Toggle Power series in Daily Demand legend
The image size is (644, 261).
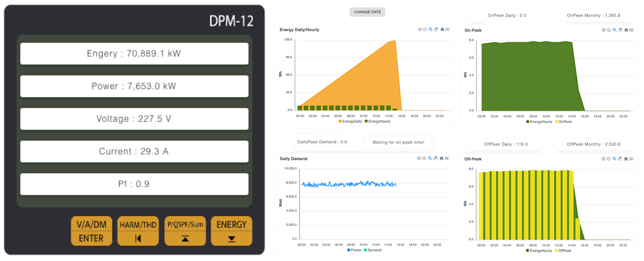pyautogui.click(x=355, y=250)
